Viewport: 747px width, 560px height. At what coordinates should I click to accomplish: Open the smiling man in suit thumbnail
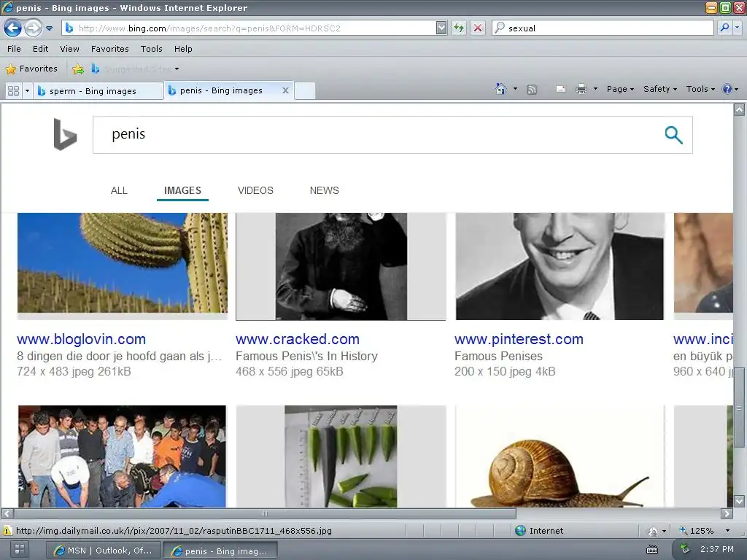pos(560,267)
